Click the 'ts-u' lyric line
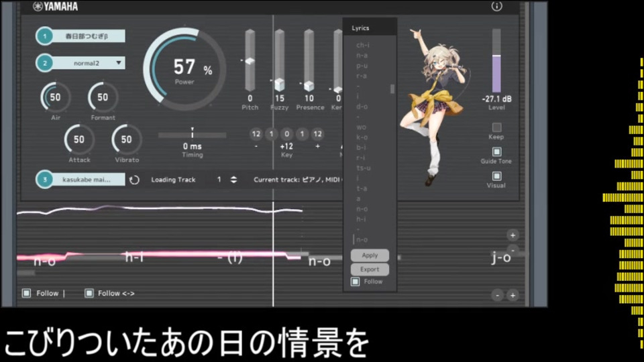Screen dimensions: 644x362 (x=363, y=168)
